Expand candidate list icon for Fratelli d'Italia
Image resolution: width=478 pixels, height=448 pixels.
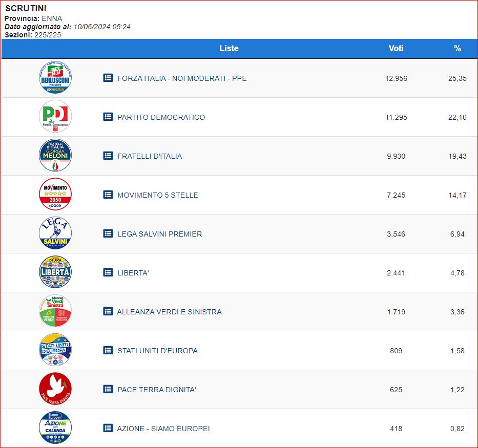108,156
